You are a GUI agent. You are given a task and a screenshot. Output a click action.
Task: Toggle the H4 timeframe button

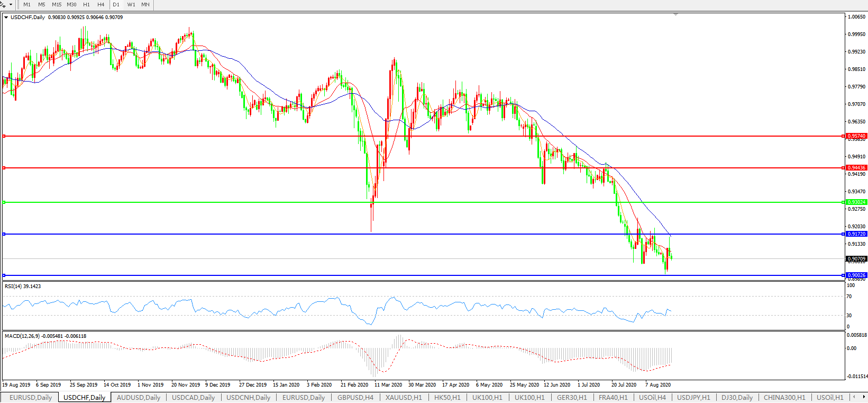point(100,4)
